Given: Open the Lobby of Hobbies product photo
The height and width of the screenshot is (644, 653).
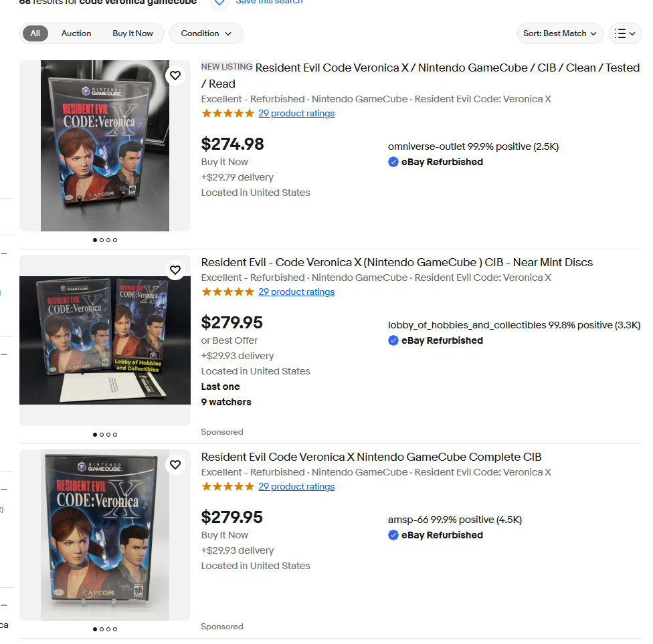Looking at the screenshot, I should (x=105, y=340).
